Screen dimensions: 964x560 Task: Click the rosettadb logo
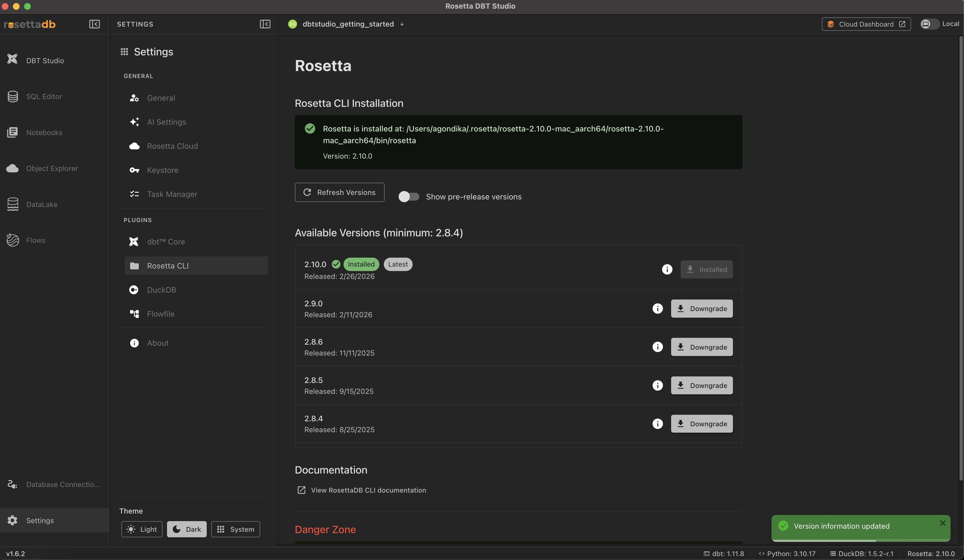[x=30, y=24]
